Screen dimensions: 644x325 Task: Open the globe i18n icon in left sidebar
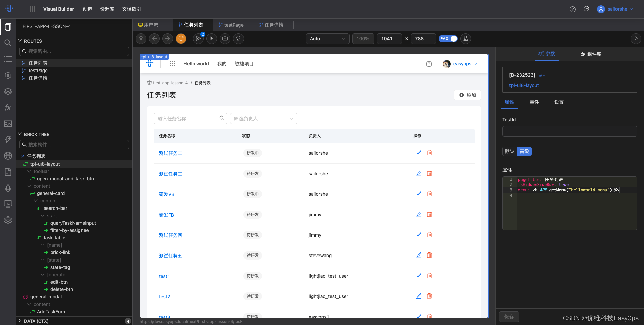[x=8, y=156]
